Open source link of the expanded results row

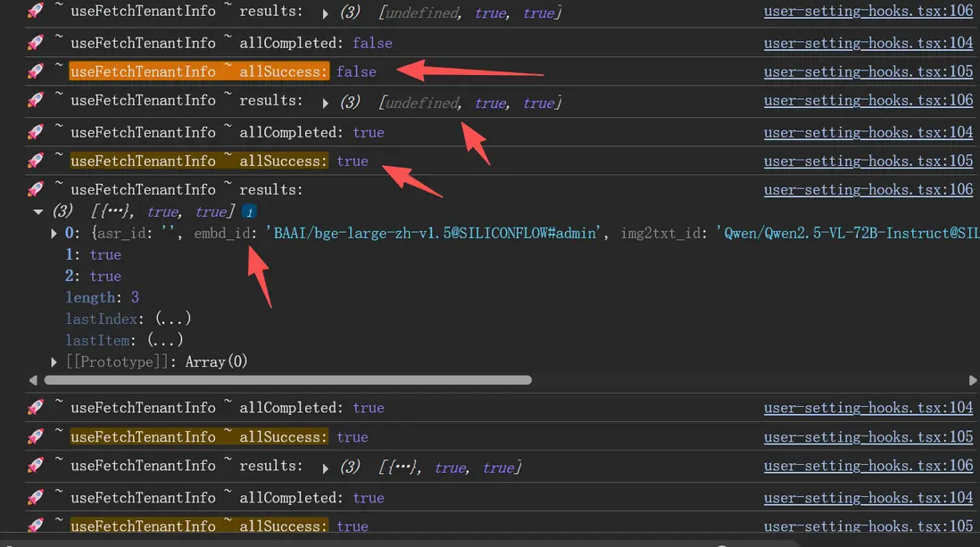[868, 189]
